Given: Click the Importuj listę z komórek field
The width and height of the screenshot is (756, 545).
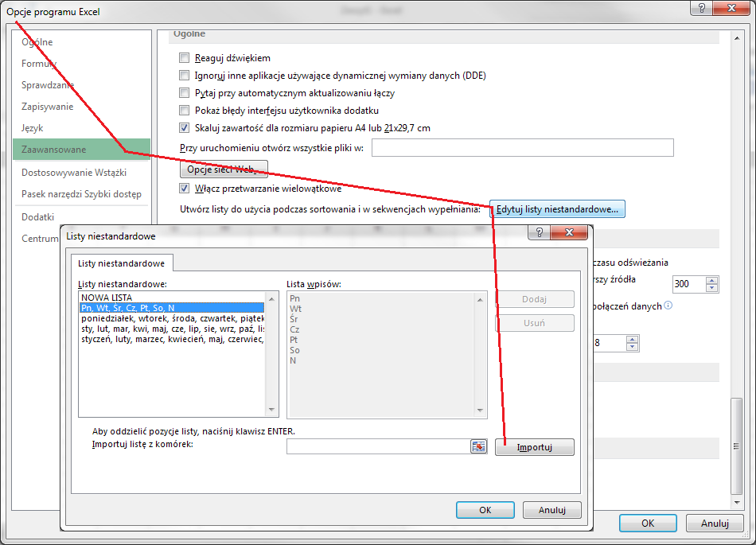Looking at the screenshot, I should [x=379, y=446].
